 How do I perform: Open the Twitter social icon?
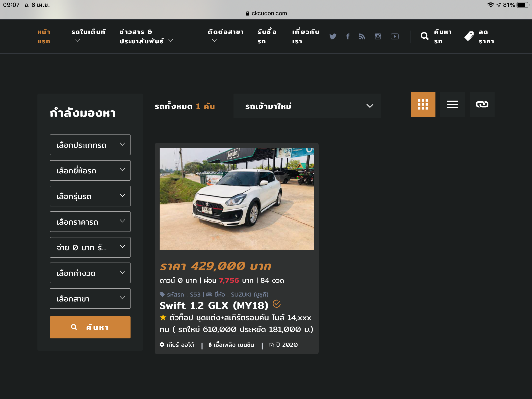(333, 36)
